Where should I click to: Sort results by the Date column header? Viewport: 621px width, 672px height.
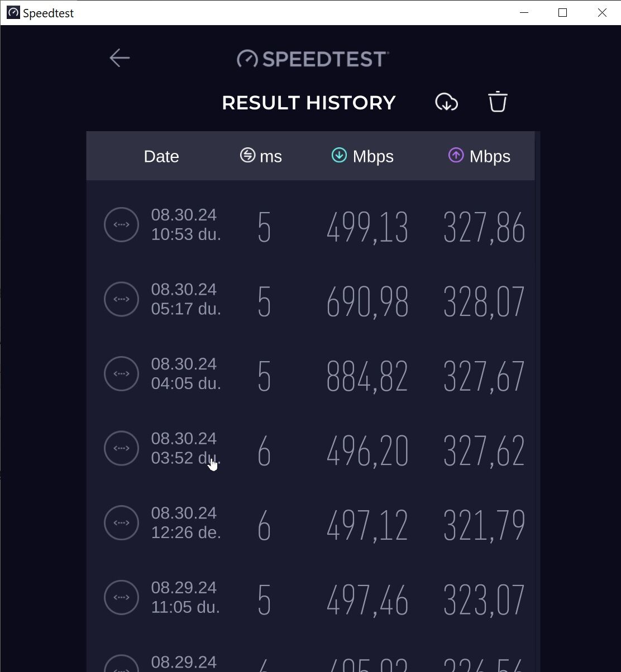[x=161, y=156]
